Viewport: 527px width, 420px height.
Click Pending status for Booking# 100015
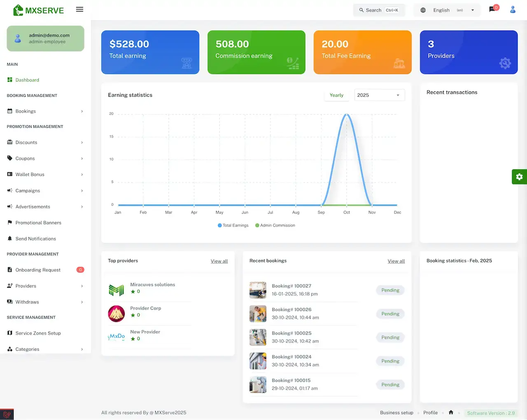tap(390, 385)
